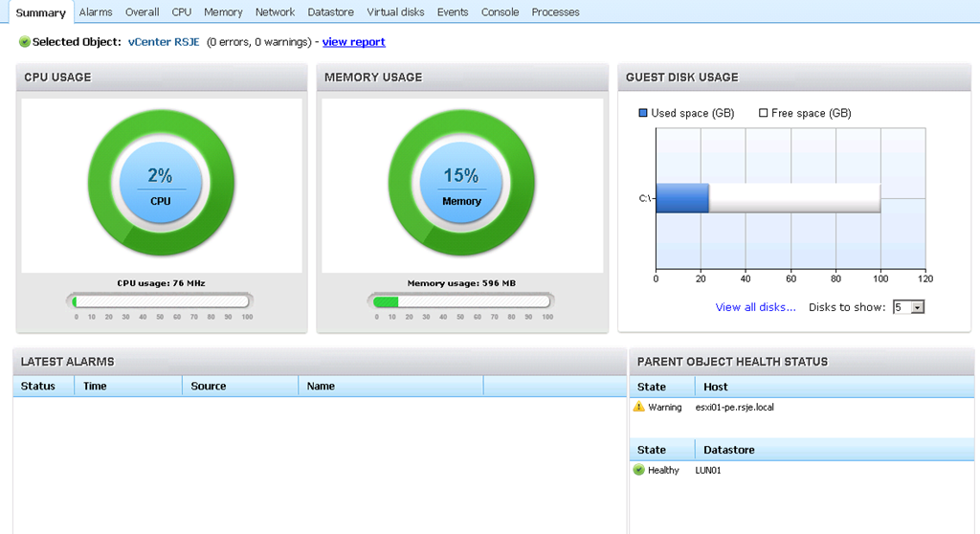Click the C:\ used space blue bar
Image resolution: width=980 pixels, height=534 pixels.
pyautogui.click(x=681, y=198)
